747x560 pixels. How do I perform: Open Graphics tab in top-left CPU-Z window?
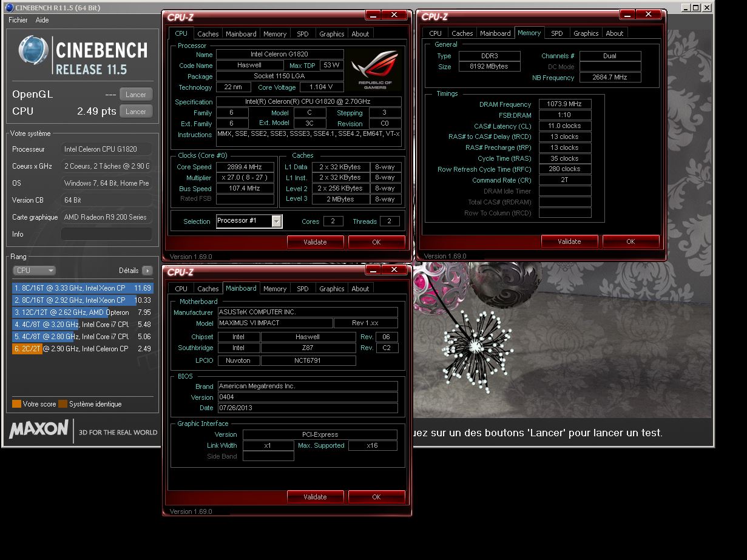point(332,34)
